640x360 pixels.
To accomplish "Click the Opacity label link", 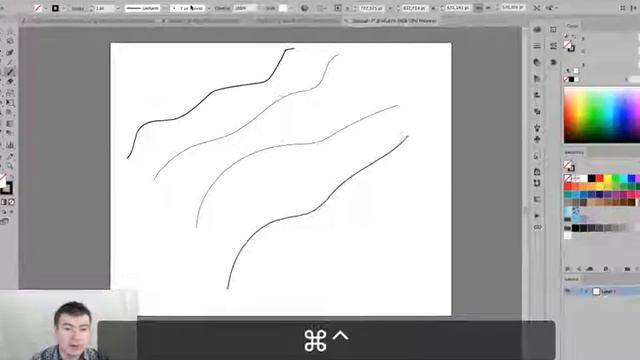I will (222, 8).
